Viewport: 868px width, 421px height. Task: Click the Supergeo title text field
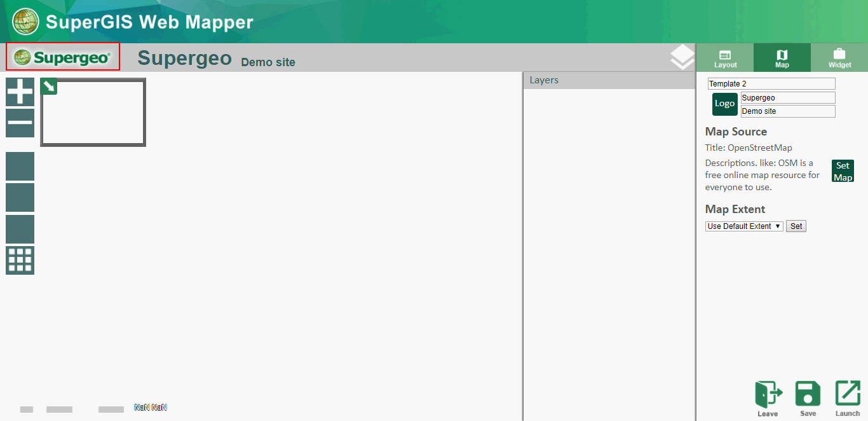point(788,98)
